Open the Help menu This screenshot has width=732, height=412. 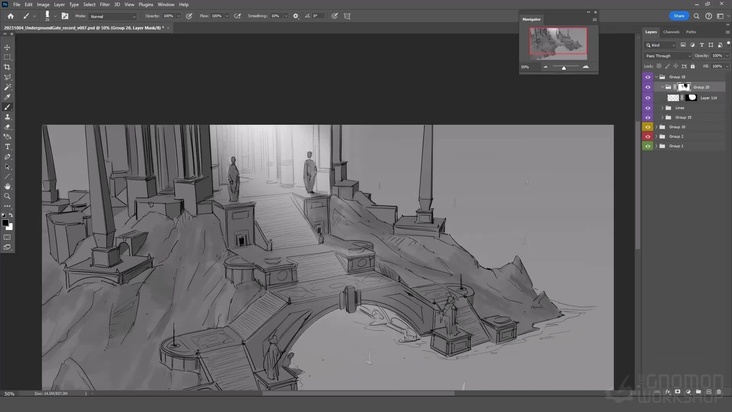click(183, 4)
